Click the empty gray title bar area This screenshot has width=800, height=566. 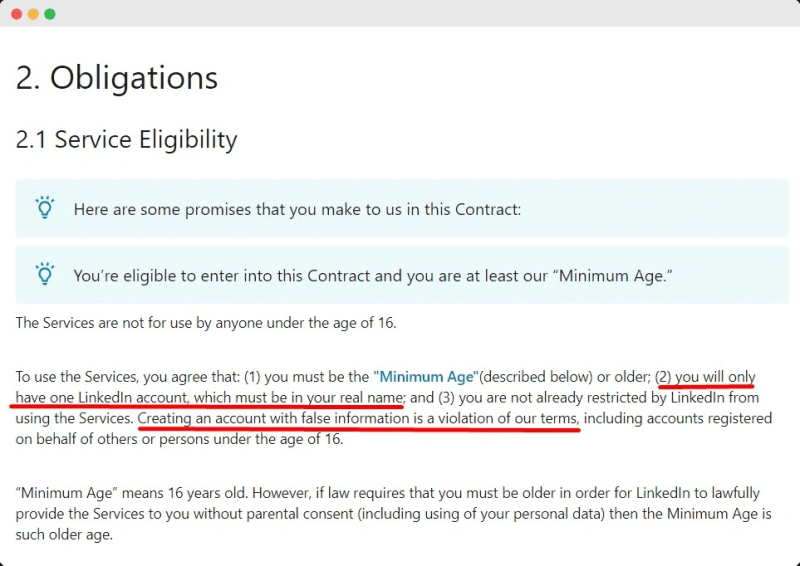[400, 14]
